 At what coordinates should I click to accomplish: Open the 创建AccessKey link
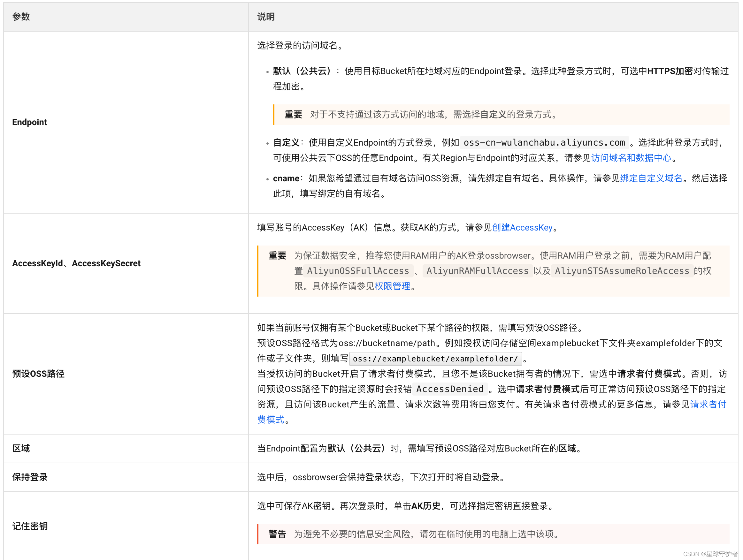click(x=522, y=228)
